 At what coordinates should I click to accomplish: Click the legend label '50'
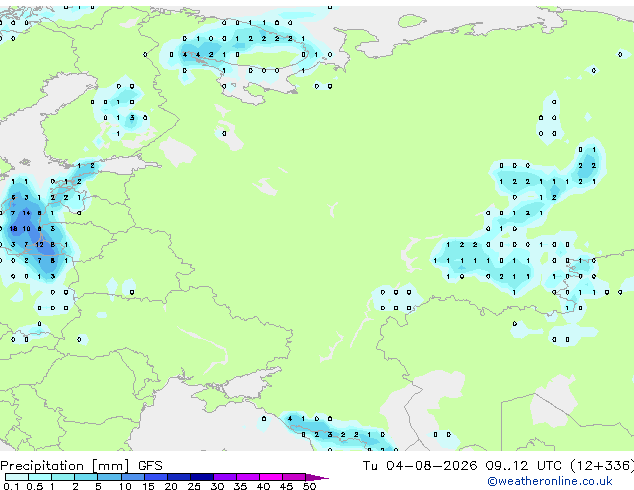[310, 486]
